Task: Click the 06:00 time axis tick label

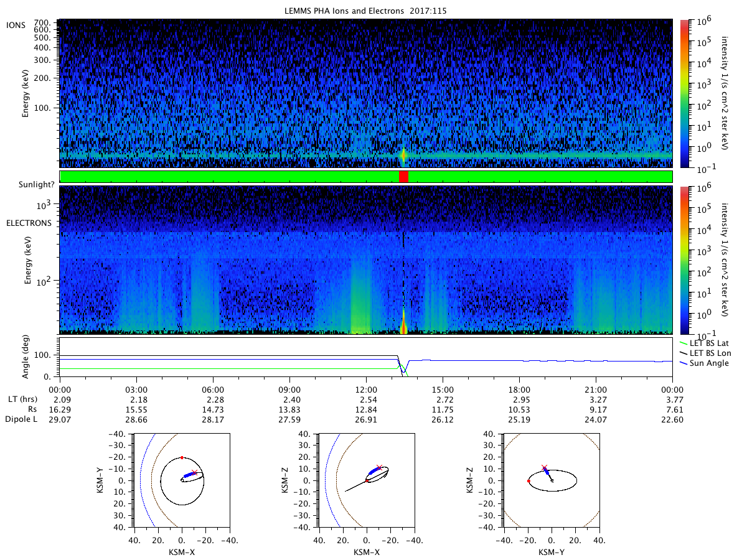Action: point(213,388)
